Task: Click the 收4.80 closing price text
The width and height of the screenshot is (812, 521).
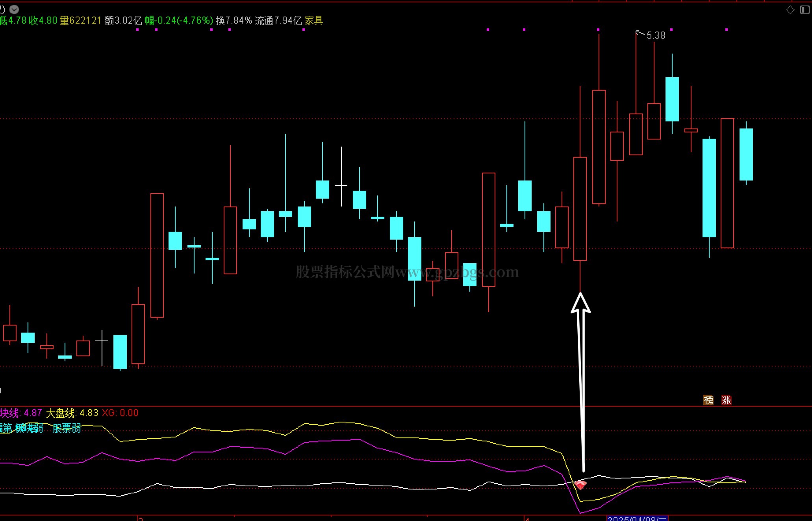Action: (43, 20)
